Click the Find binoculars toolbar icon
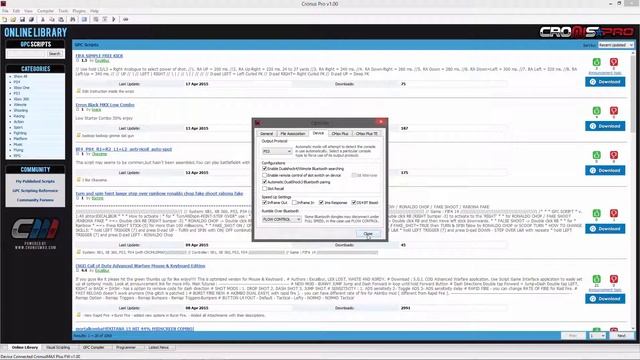640x360 pixels. (x=73, y=19)
